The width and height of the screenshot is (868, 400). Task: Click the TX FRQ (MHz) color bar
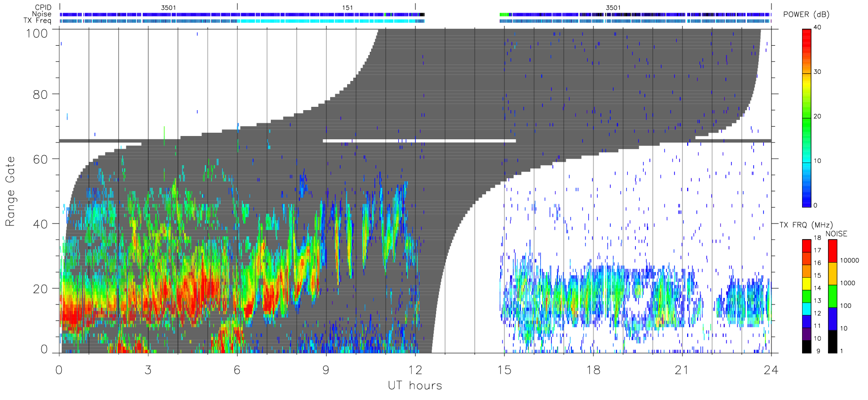coord(807,296)
